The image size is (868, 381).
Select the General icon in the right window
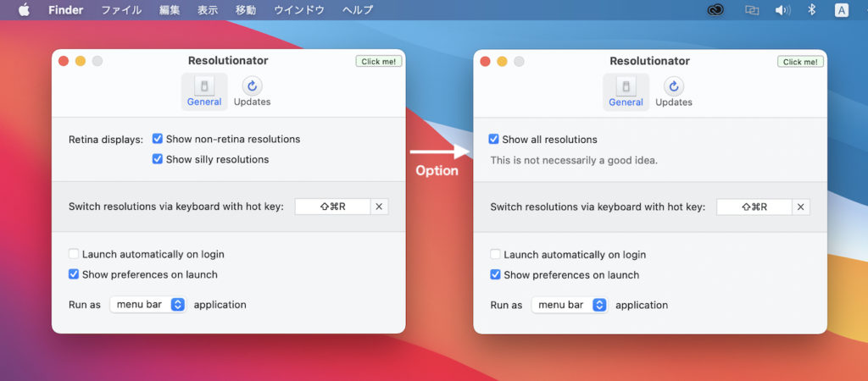pyautogui.click(x=626, y=91)
